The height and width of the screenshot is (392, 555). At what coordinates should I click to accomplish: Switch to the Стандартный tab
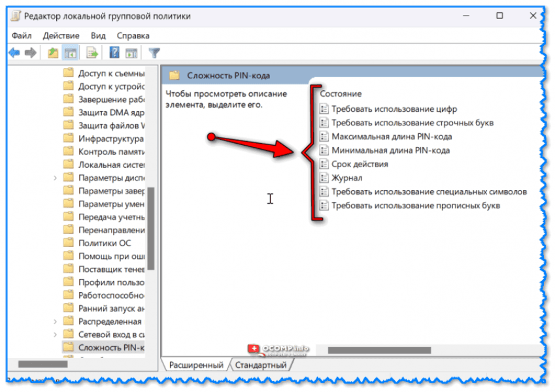pyautogui.click(x=260, y=365)
